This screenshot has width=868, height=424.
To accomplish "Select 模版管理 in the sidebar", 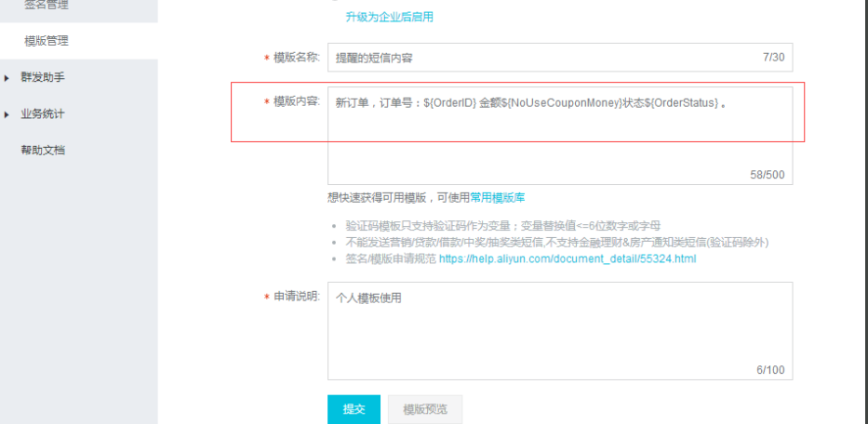I will point(46,41).
